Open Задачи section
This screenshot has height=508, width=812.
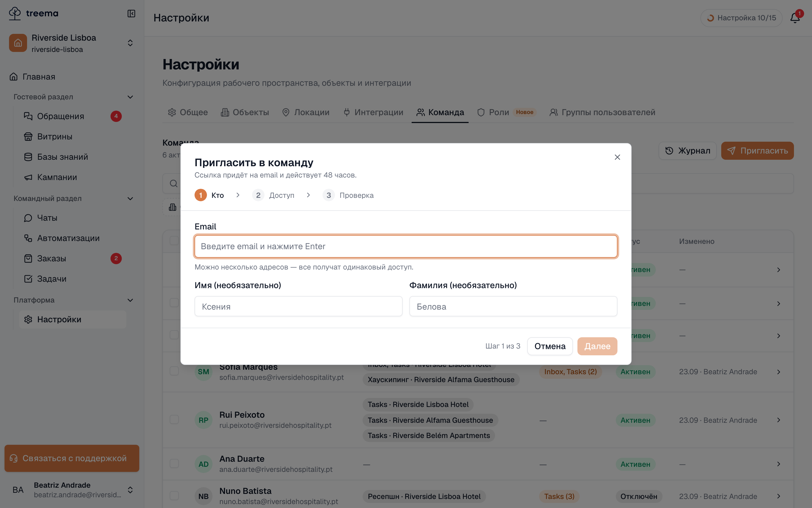click(x=73, y=279)
